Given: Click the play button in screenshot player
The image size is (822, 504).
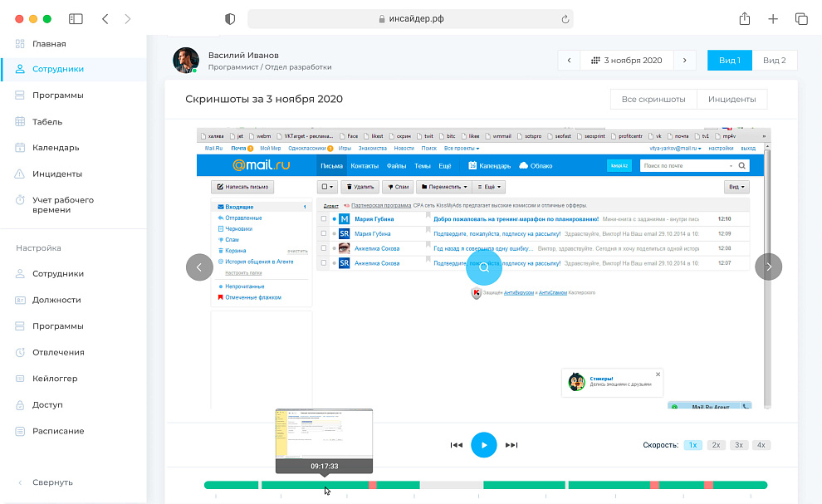Looking at the screenshot, I should (483, 445).
